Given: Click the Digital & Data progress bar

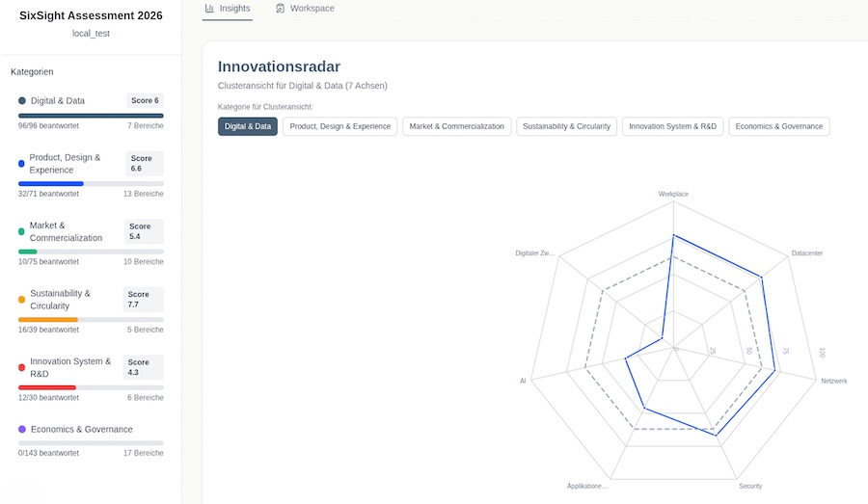Looking at the screenshot, I should pos(91,116).
